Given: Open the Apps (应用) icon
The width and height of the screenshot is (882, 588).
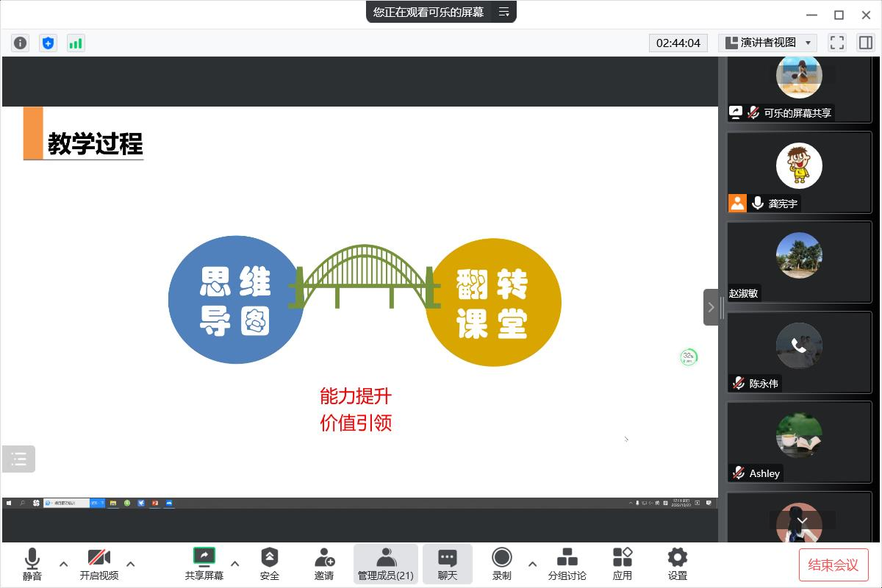Looking at the screenshot, I should (x=622, y=564).
